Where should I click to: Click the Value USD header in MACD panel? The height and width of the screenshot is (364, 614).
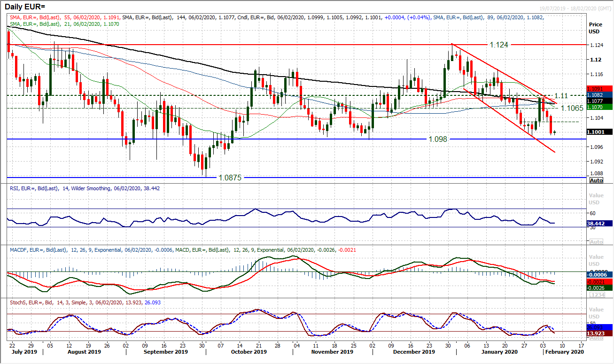[x=596, y=260]
